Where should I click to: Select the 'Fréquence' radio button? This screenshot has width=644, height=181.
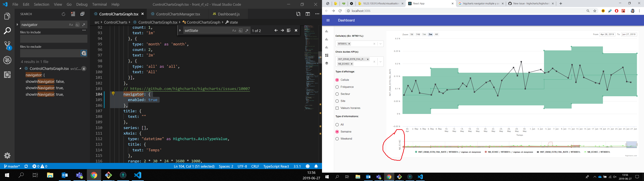(337, 87)
